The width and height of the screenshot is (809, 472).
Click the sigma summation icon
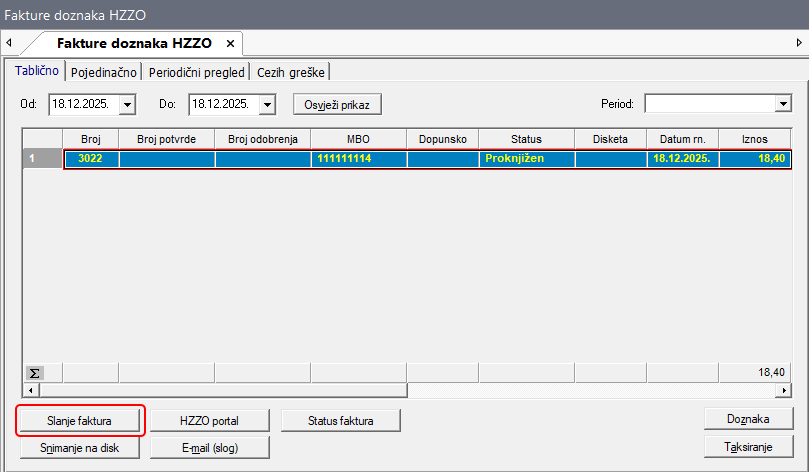[x=34, y=372]
